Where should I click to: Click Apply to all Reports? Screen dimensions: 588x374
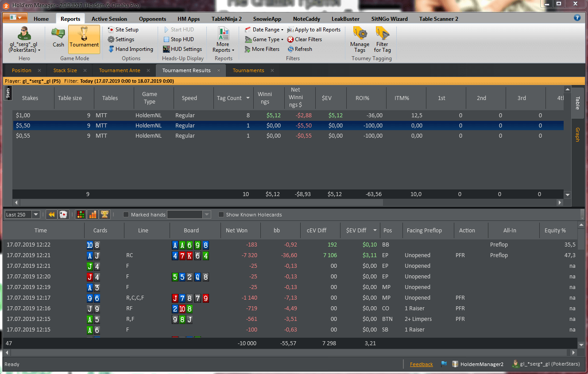314,30
